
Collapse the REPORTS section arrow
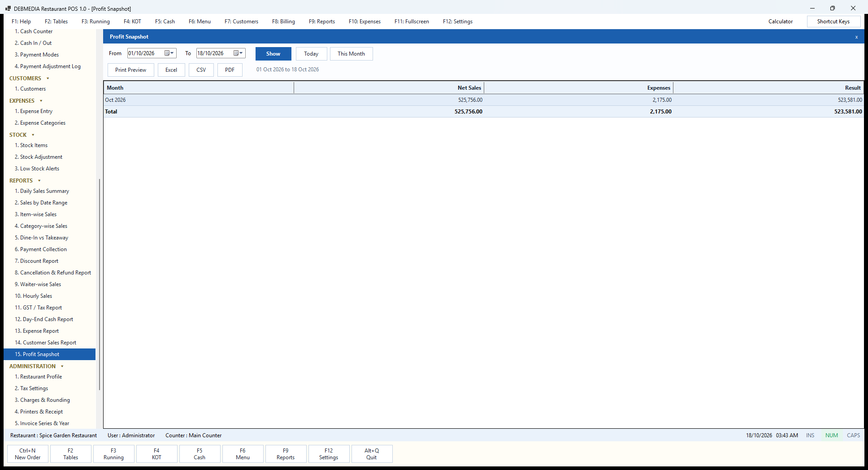point(39,181)
